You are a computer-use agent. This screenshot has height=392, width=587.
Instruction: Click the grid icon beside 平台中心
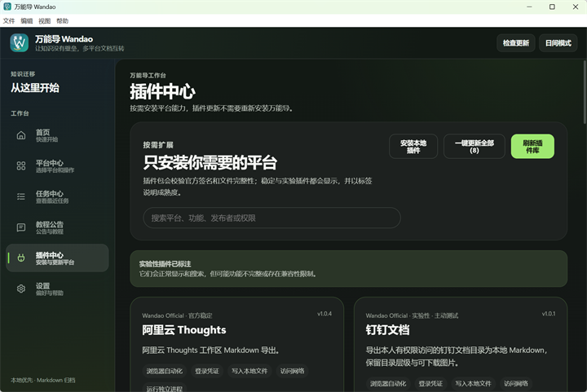(x=21, y=166)
